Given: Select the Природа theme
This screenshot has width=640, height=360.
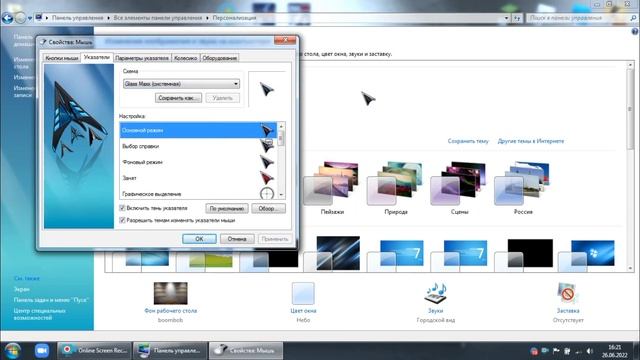Looking at the screenshot, I should pyautogui.click(x=396, y=187).
